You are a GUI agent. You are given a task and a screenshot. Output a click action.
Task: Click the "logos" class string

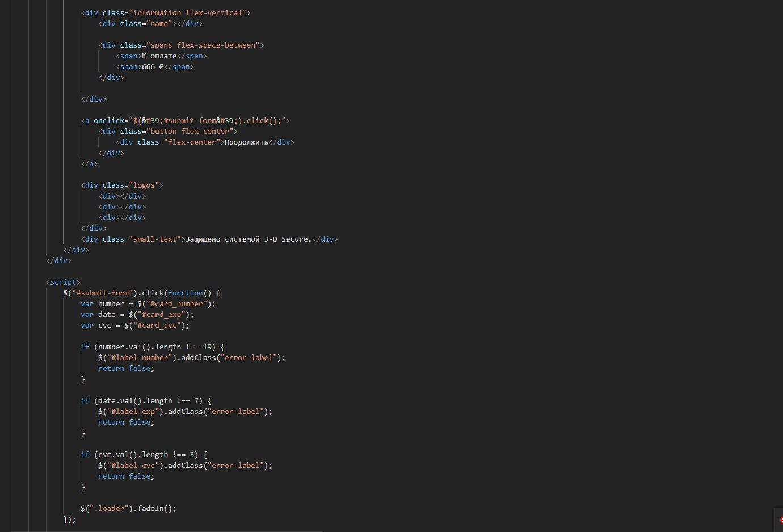[x=144, y=185]
